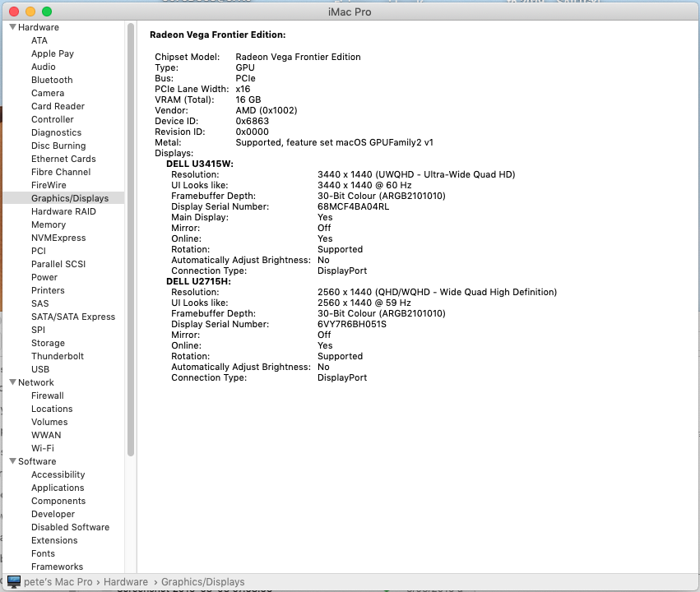Select Wi-Fi under Network
The image size is (700, 592).
pyautogui.click(x=43, y=448)
